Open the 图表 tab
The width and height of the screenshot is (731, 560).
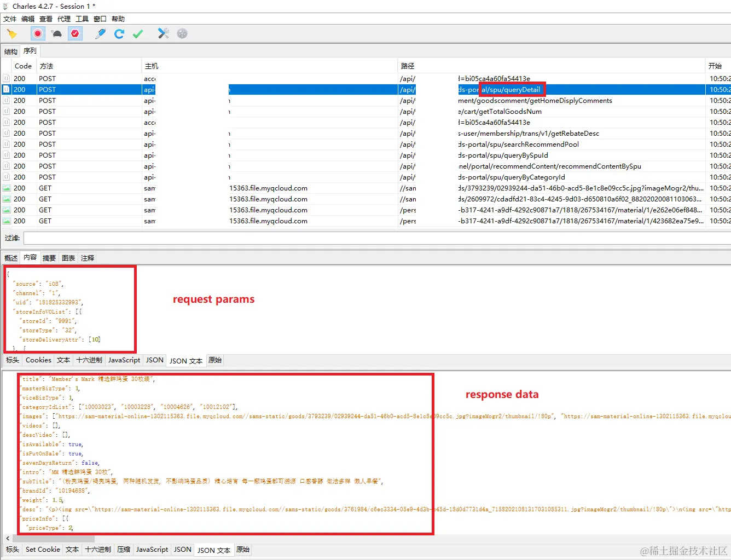[x=68, y=258]
